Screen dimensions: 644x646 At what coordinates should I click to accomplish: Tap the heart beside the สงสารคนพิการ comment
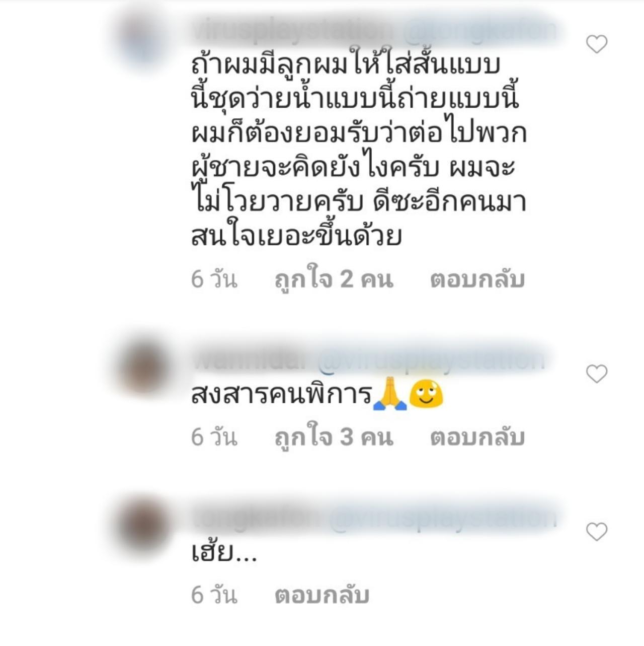click(x=597, y=374)
